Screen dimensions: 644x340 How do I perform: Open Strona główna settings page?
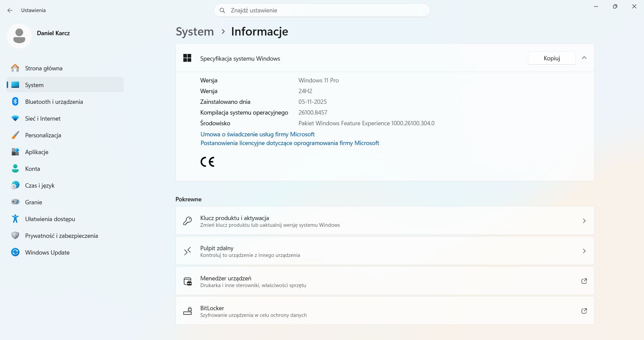click(65, 68)
